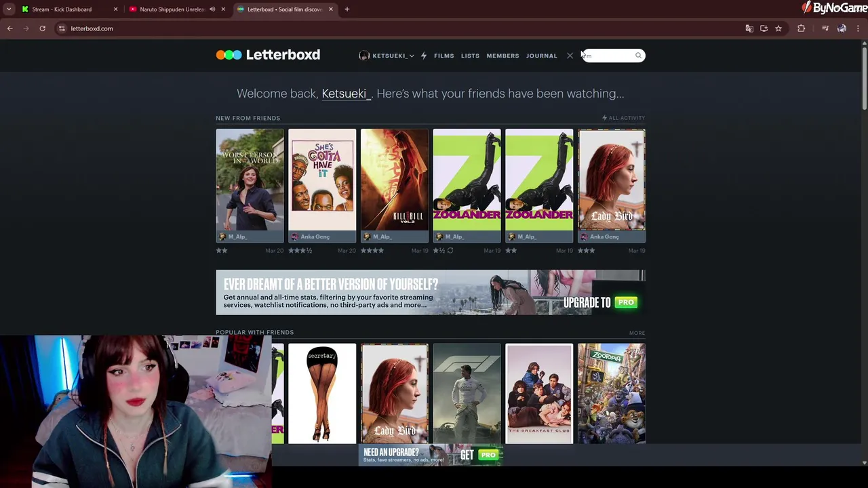The width and height of the screenshot is (868, 488).
Task: Open site information icon in address bar
Action: pyautogui.click(x=62, y=28)
